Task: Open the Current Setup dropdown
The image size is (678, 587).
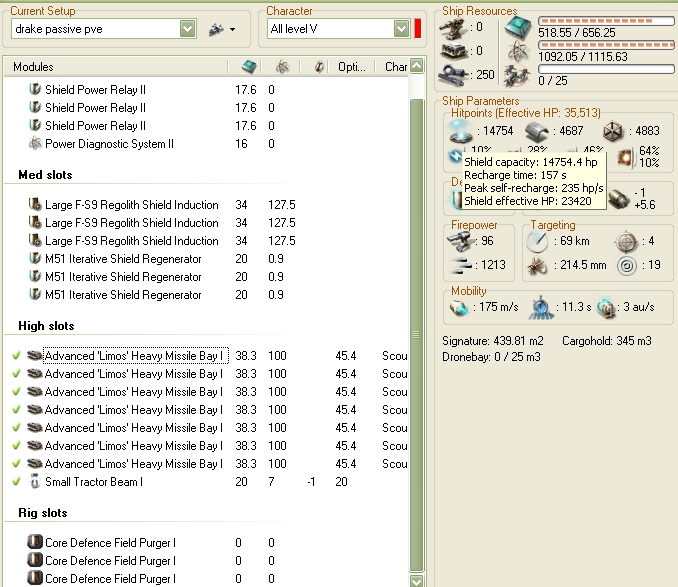Action: [x=187, y=29]
